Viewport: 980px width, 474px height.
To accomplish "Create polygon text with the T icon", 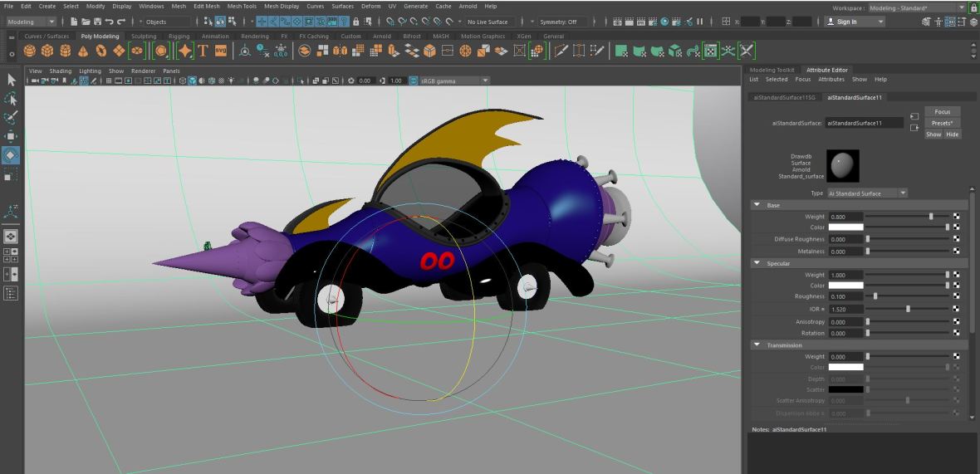I will (203, 51).
